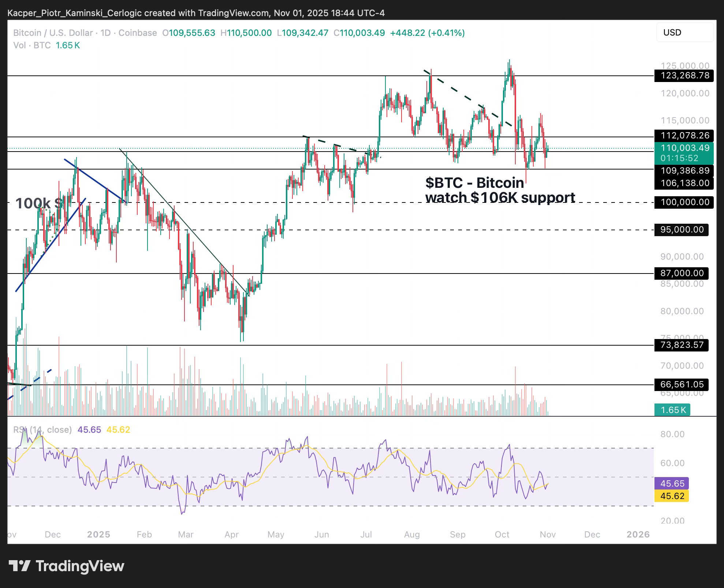
Task: Select the yellow 45.62 RSI average label
Action: [x=672, y=496]
